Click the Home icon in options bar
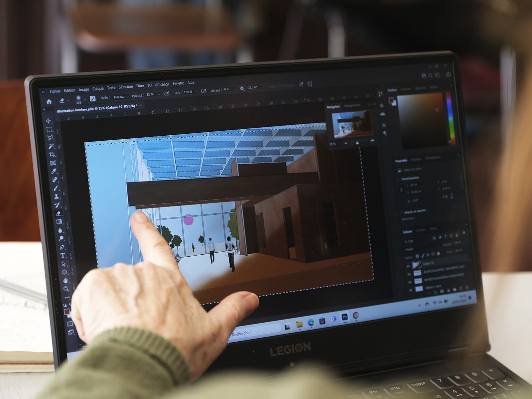The image size is (532, 399). pyautogui.click(x=49, y=101)
